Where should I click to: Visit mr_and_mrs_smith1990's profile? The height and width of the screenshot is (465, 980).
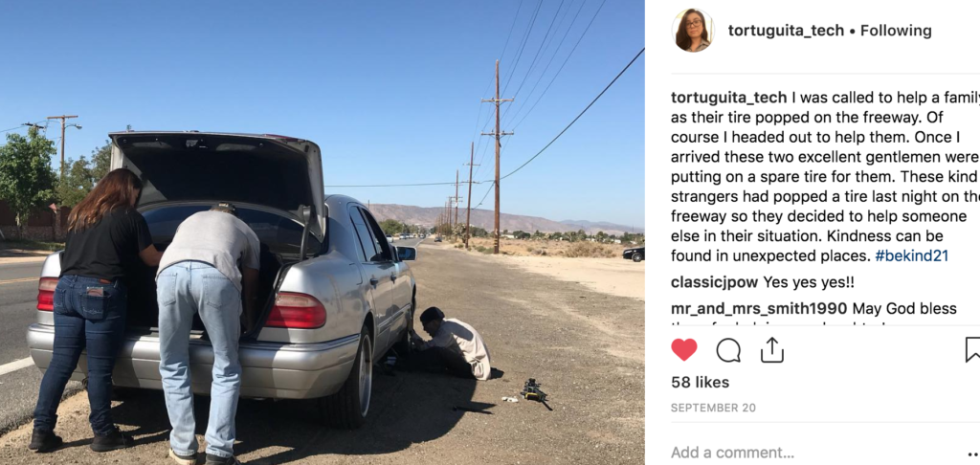click(759, 309)
